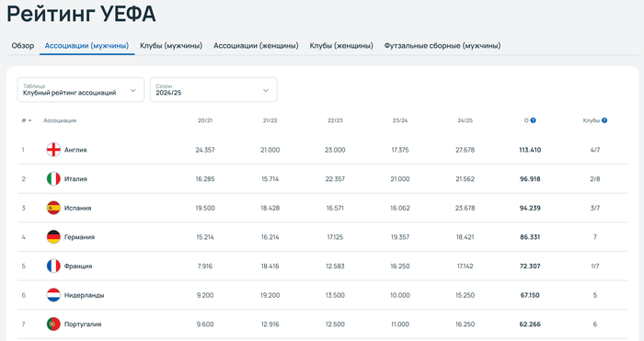Open the Нидерланды association link
This screenshot has width=644, height=341.
point(85,295)
